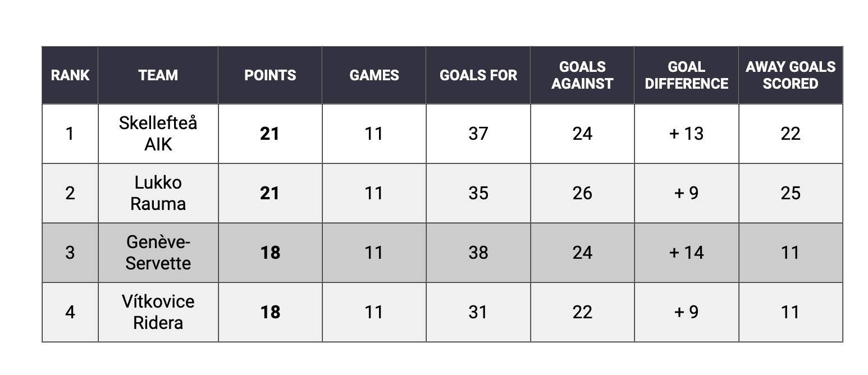
Task: Click the TEAM column header
Action: (158, 75)
